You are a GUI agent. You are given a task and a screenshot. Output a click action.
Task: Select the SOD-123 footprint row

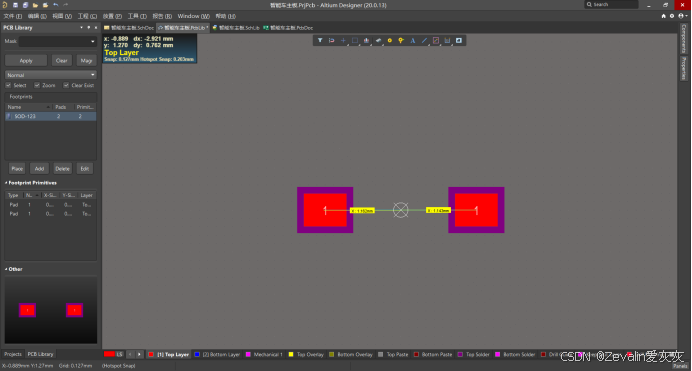(50, 116)
